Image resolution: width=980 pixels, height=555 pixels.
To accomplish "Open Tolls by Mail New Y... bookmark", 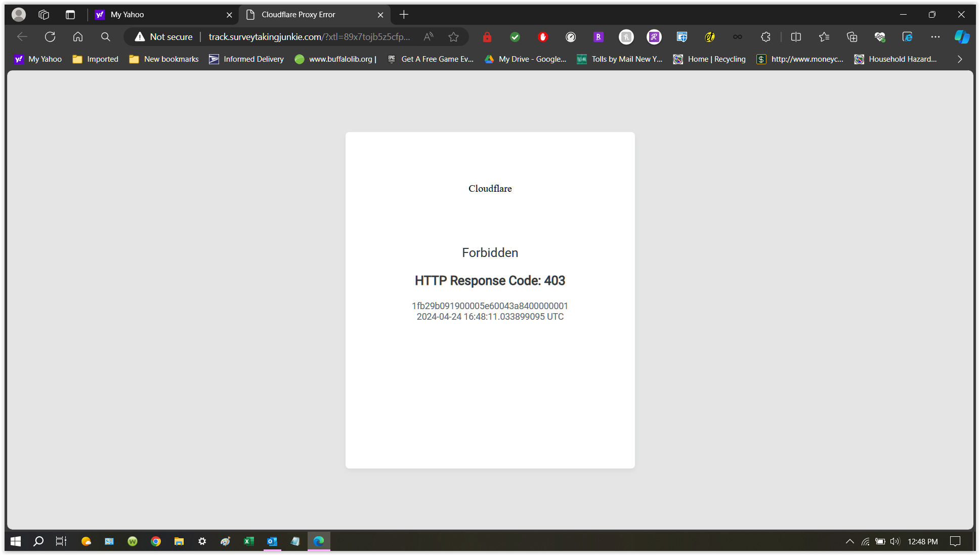I will click(x=620, y=59).
